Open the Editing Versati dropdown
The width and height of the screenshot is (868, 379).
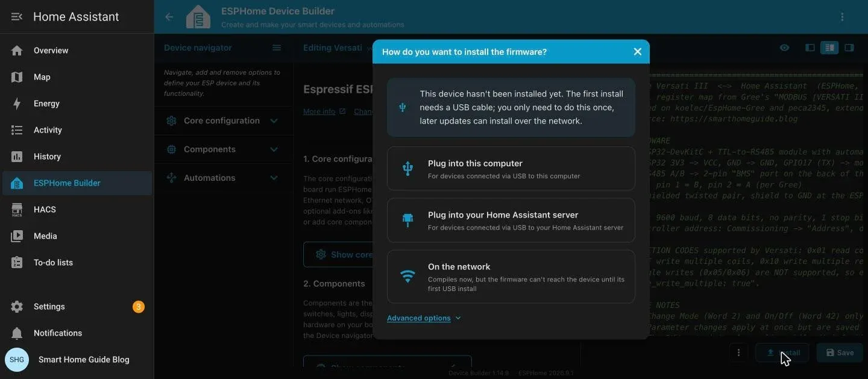pyautogui.click(x=338, y=48)
